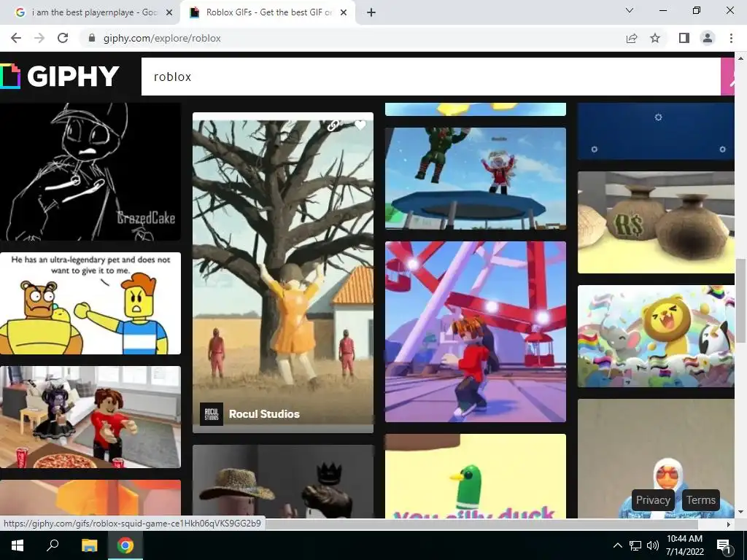The image size is (747, 560).
Task: Click the pink search button
Action: [727, 77]
